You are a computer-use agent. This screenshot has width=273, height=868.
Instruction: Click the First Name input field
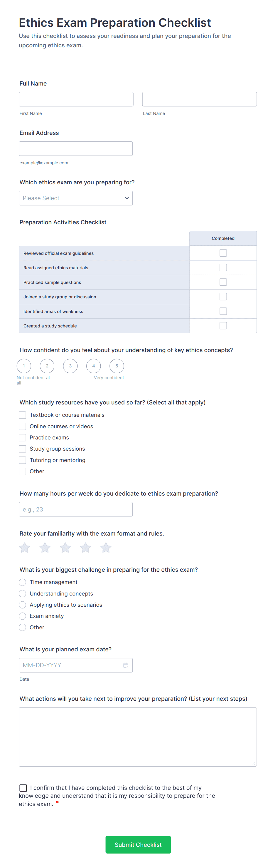pyautogui.click(x=76, y=99)
